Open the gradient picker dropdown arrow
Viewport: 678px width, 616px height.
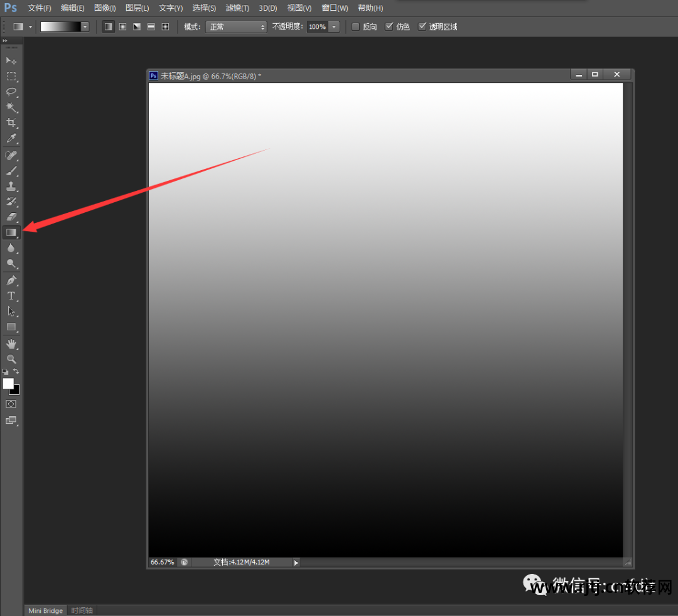[x=85, y=27]
